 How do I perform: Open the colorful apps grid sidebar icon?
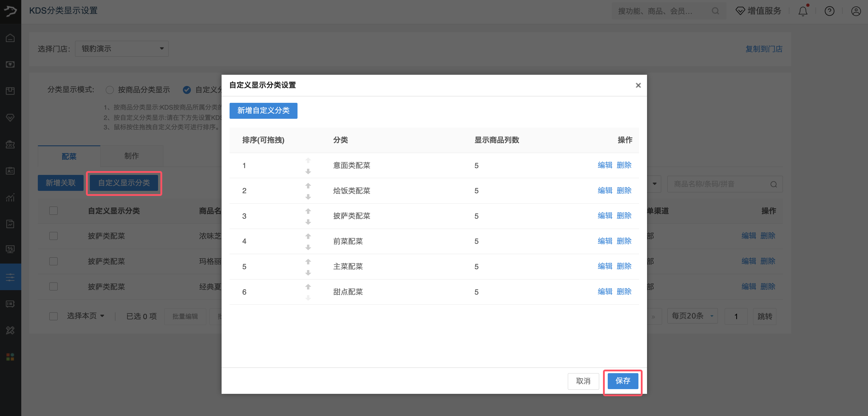(10, 357)
